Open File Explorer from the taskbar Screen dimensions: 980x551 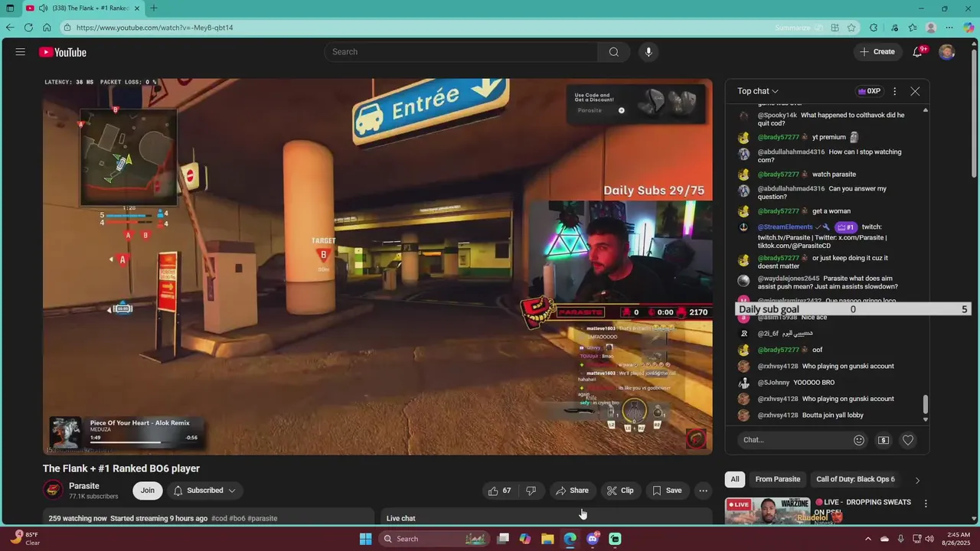(547, 539)
